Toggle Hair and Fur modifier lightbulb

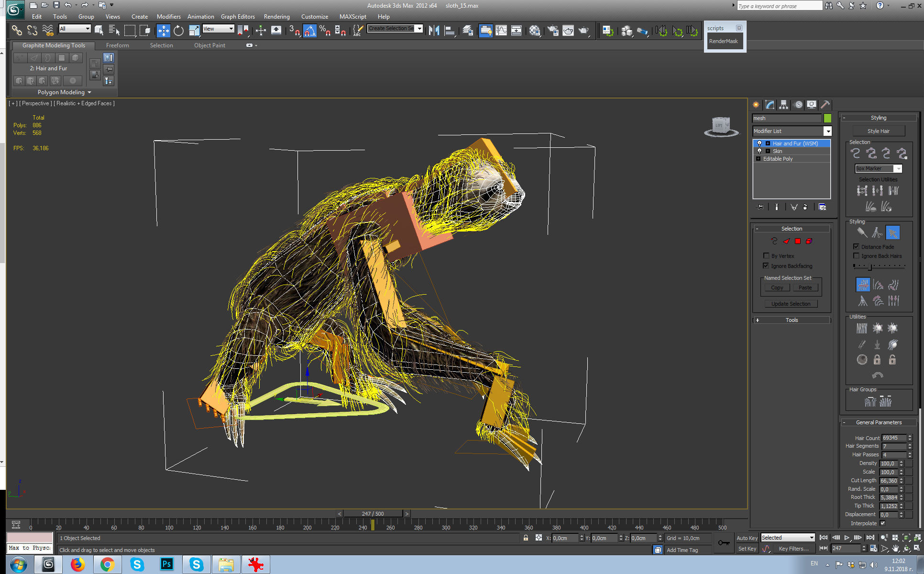point(759,143)
